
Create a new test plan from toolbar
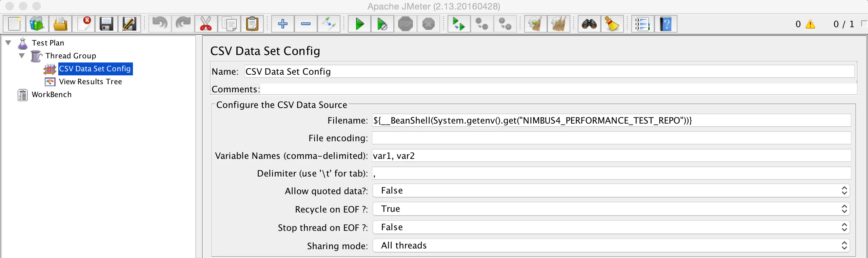point(14,24)
